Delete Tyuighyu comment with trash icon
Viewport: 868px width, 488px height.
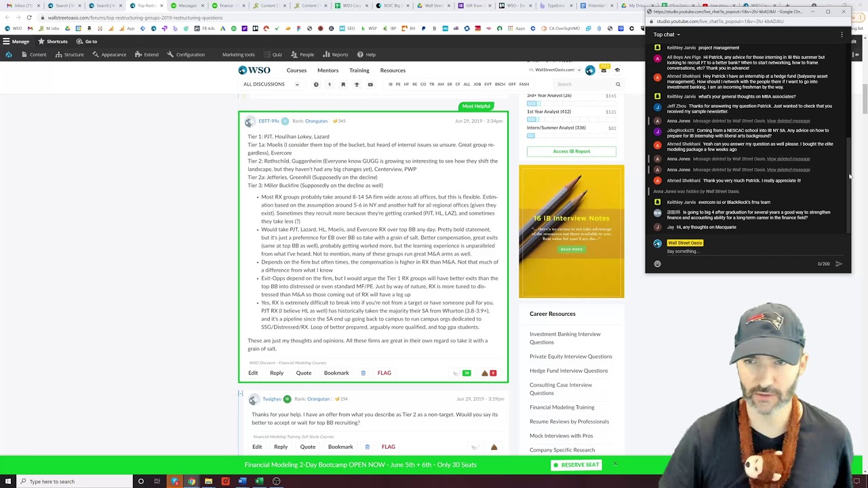pos(367,447)
